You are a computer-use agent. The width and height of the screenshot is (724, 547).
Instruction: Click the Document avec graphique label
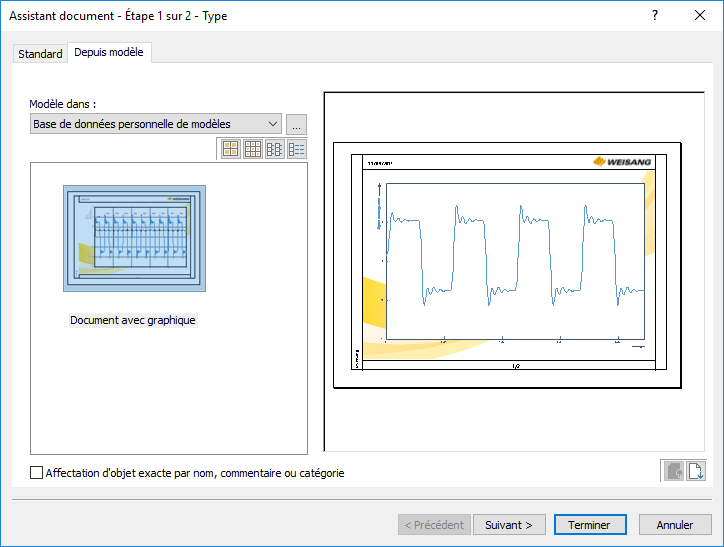133,320
